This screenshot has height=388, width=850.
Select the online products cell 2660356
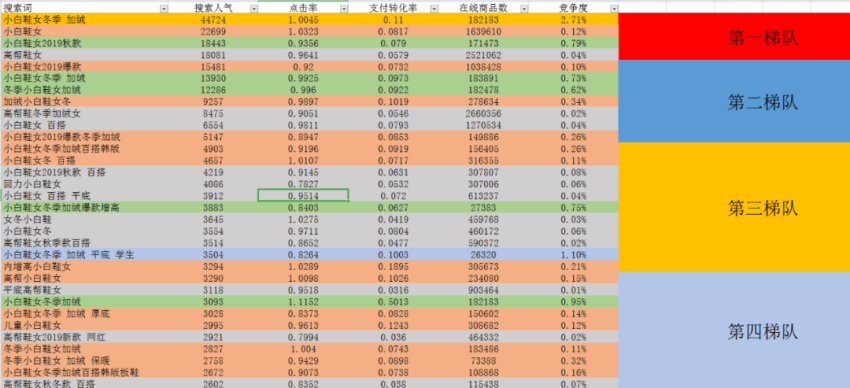click(x=483, y=113)
